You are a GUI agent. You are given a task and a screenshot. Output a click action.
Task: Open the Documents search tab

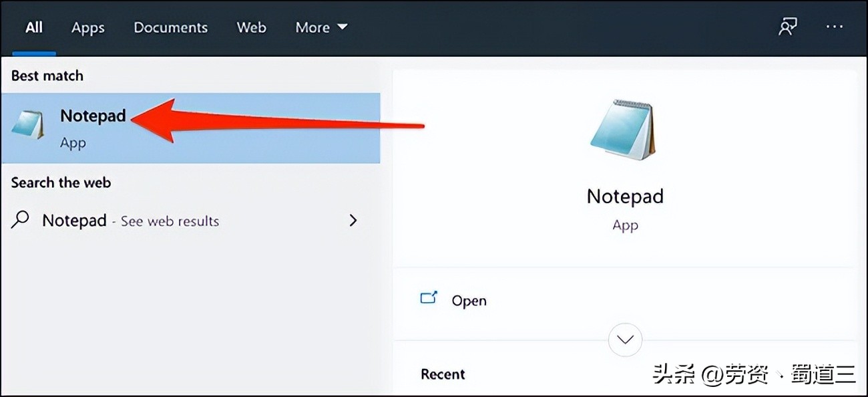click(170, 27)
